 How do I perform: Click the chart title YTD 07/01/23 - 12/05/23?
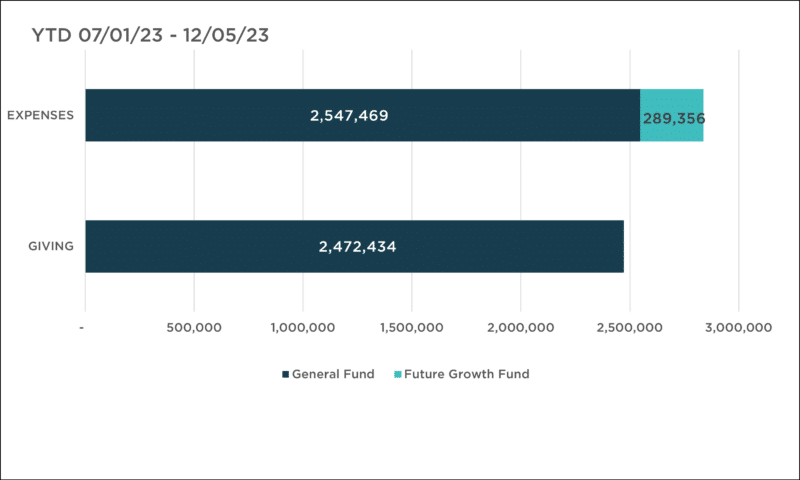click(150, 35)
